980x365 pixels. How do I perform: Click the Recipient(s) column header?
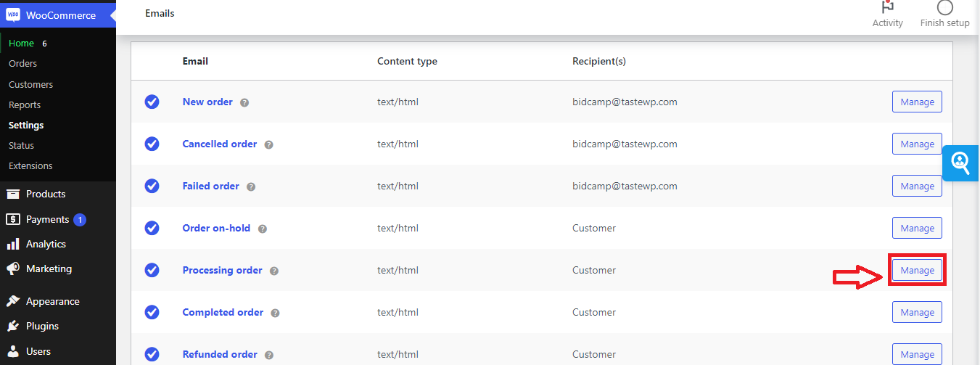[599, 61]
